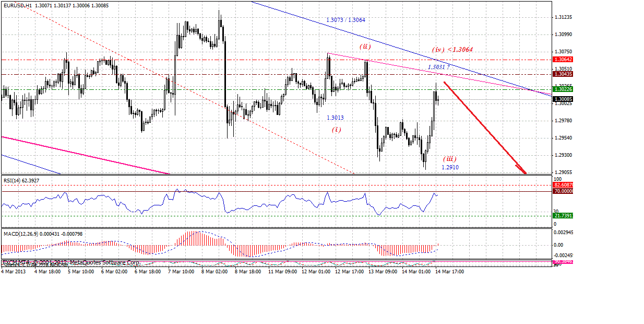Image resolution: width=644 pixels, height=324 pixels.
Task: Click the '5 Mar 10:00' time label
Action: pyautogui.click(x=80, y=272)
